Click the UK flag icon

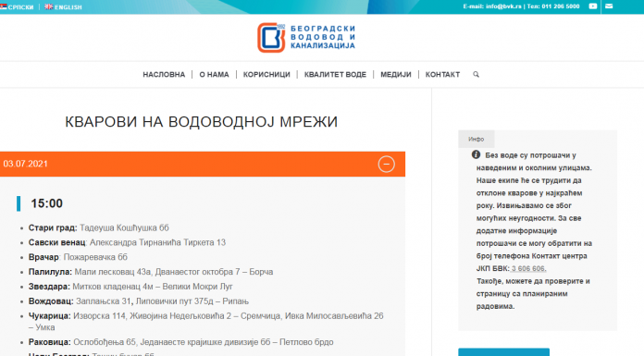[x=48, y=6]
